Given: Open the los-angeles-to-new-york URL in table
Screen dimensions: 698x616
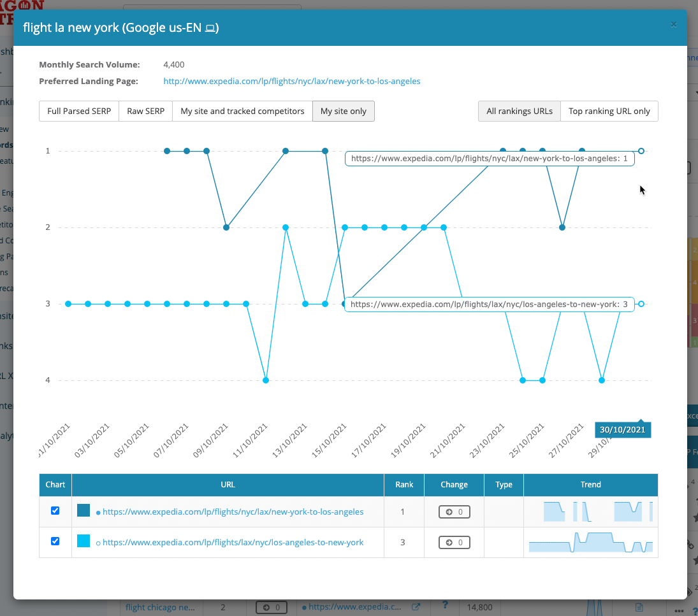Looking at the screenshot, I should tap(233, 543).
